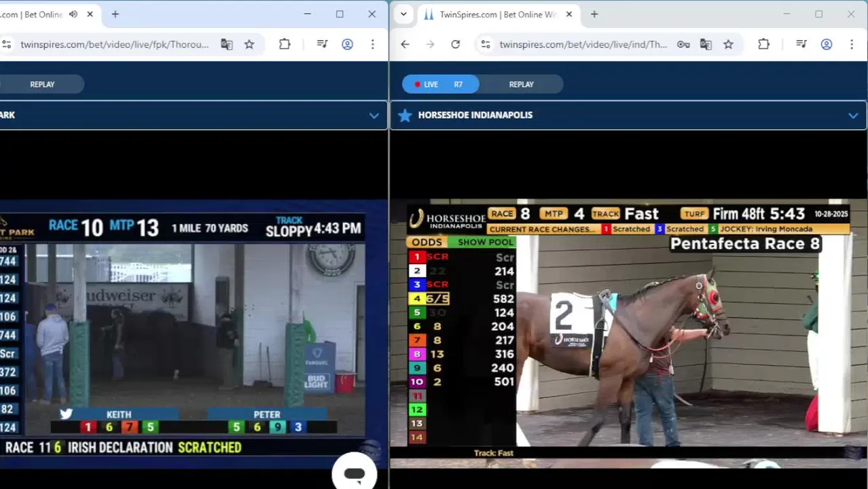The width and height of the screenshot is (868, 489).
Task: Go forward in right window
Action: tap(430, 44)
